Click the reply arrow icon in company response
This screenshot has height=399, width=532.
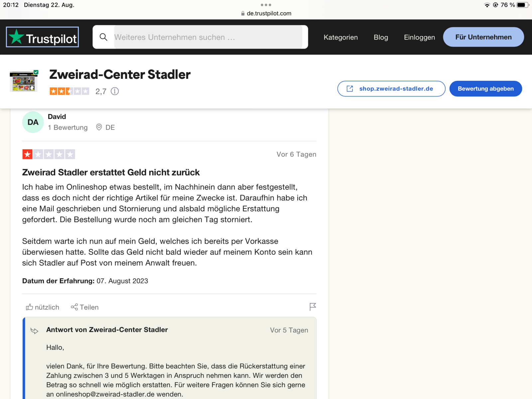point(34,331)
